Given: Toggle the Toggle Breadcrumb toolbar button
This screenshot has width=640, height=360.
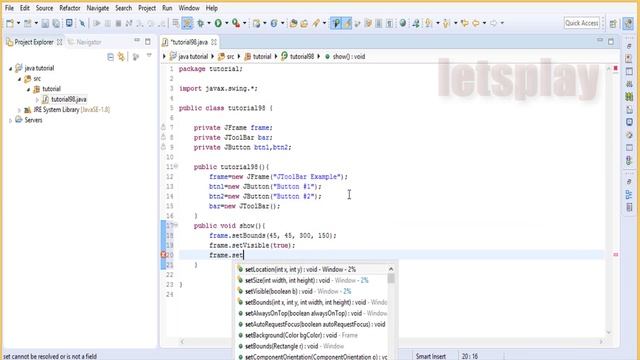Looking at the screenshot, I should (336, 23).
